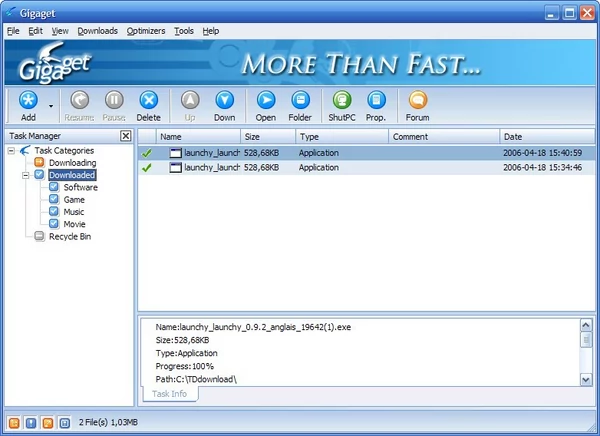Switch to the Task Info tab
The height and width of the screenshot is (436, 600).
170,394
